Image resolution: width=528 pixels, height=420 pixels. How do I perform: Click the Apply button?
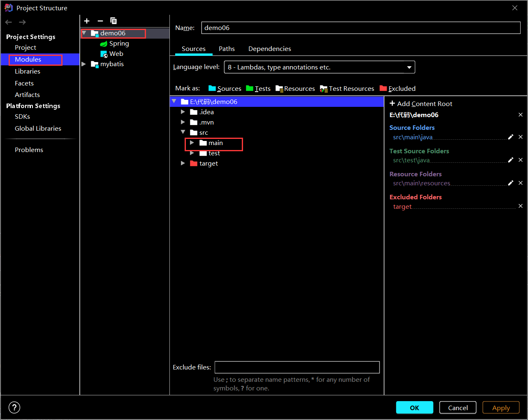pos(501,408)
